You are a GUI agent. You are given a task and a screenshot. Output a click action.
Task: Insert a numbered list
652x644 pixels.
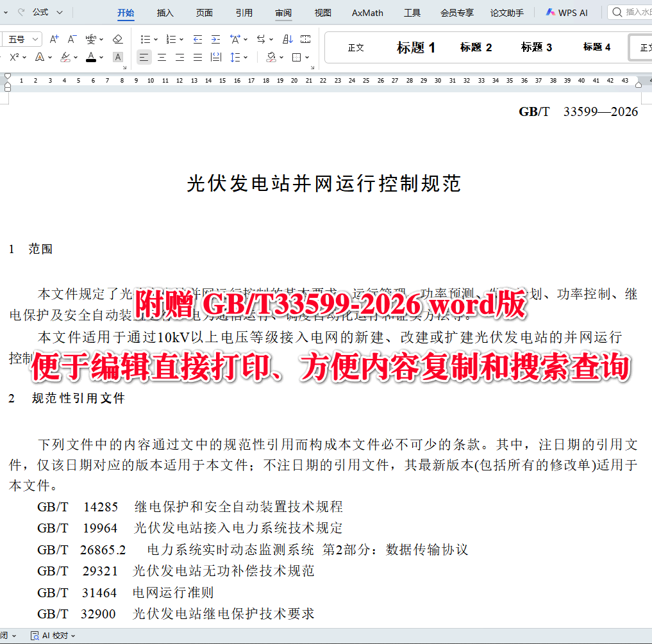171,40
